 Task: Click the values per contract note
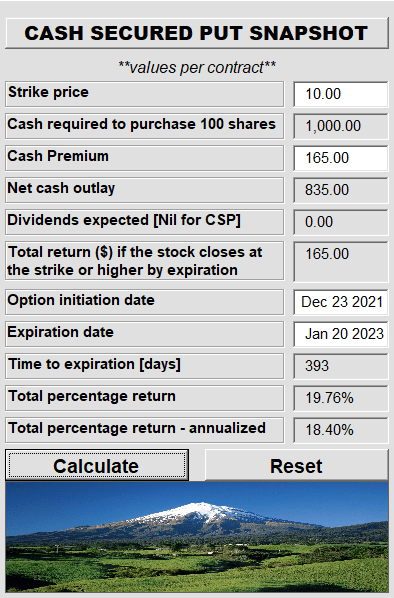197,68
